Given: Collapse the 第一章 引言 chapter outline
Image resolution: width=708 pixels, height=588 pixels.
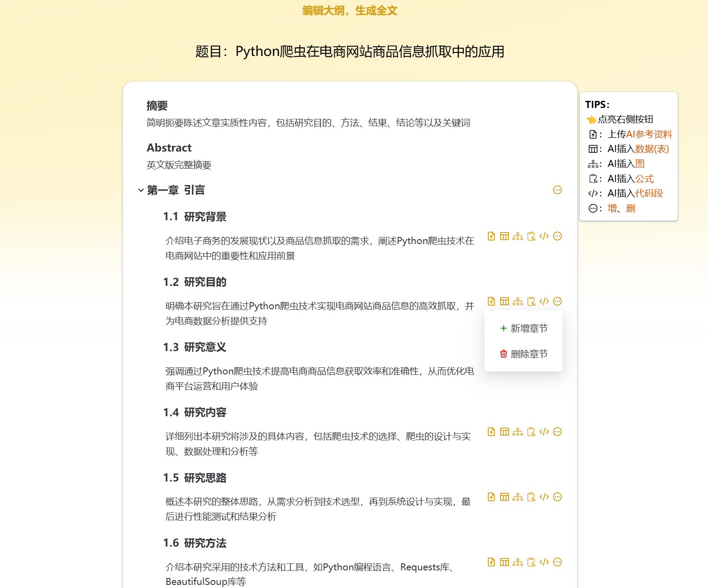Looking at the screenshot, I should coord(140,190).
